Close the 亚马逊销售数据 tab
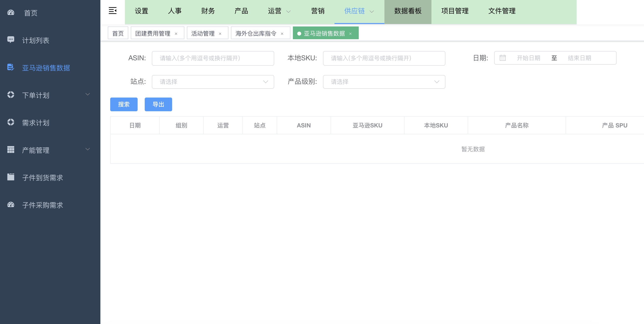This screenshot has height=324, width=644. [x=350, y=34]
